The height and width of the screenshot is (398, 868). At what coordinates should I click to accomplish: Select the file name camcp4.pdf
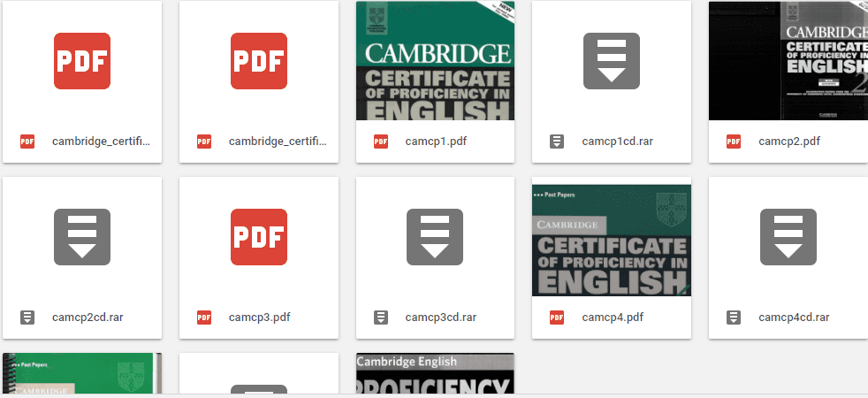point(613,318)
